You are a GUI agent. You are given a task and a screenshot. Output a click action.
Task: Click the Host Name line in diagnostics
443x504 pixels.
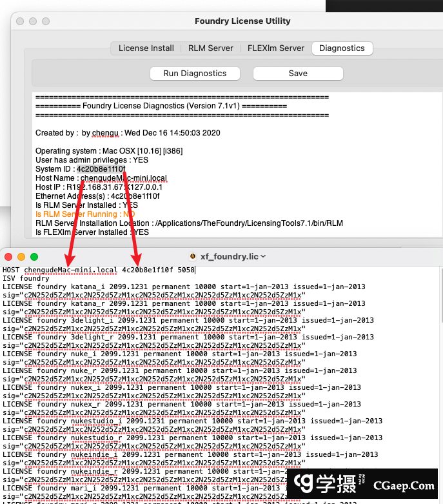[101, 178]
